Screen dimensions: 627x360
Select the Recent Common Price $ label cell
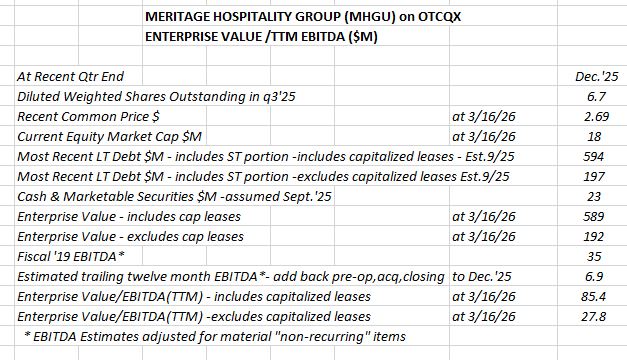pos(88,116)
